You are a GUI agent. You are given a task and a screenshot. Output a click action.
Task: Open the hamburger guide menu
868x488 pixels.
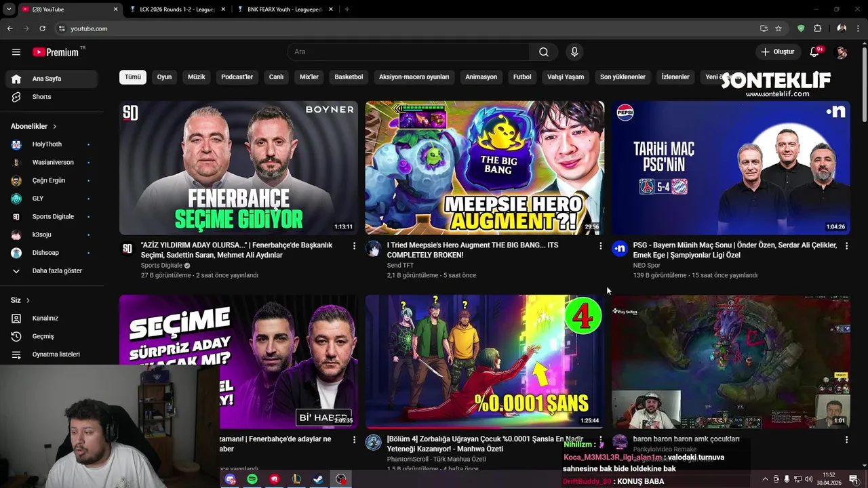pyautogui.click(x=16, y=52)
